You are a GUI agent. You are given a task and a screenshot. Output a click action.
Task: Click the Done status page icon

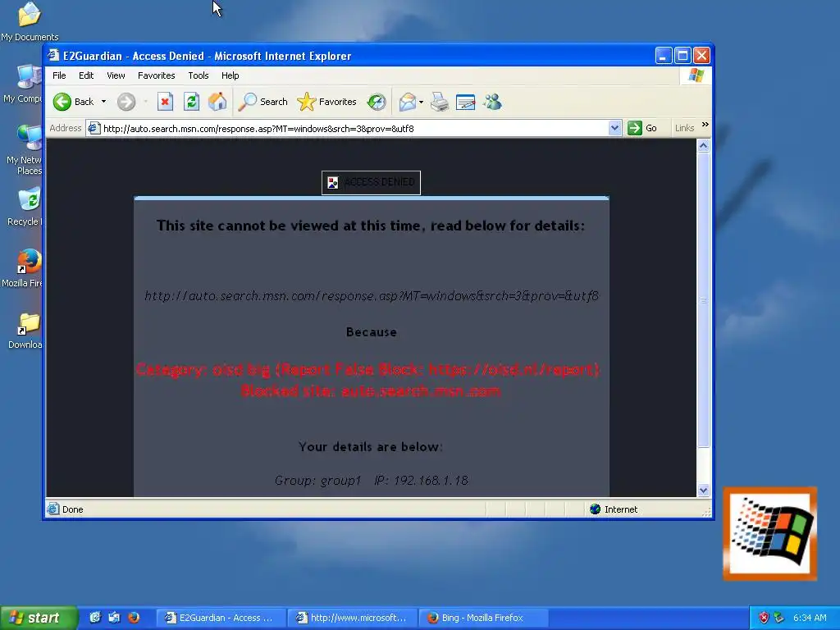pyautogui.click(x=53, y=509)
